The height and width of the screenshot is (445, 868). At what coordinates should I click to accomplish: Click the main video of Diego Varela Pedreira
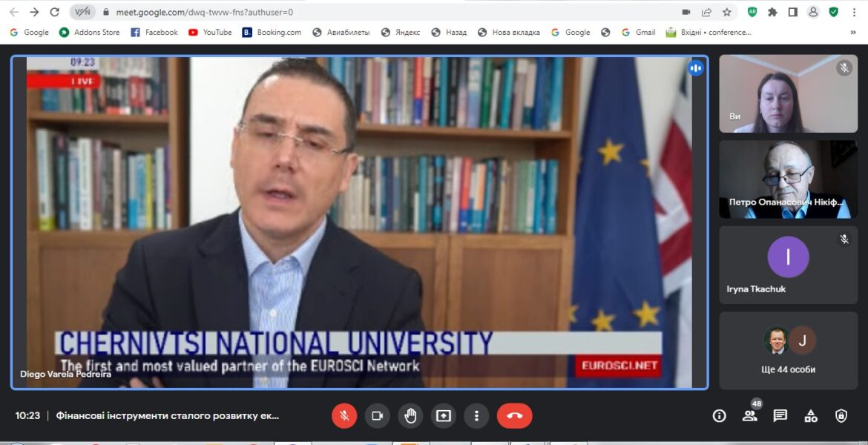coord(359,222)
